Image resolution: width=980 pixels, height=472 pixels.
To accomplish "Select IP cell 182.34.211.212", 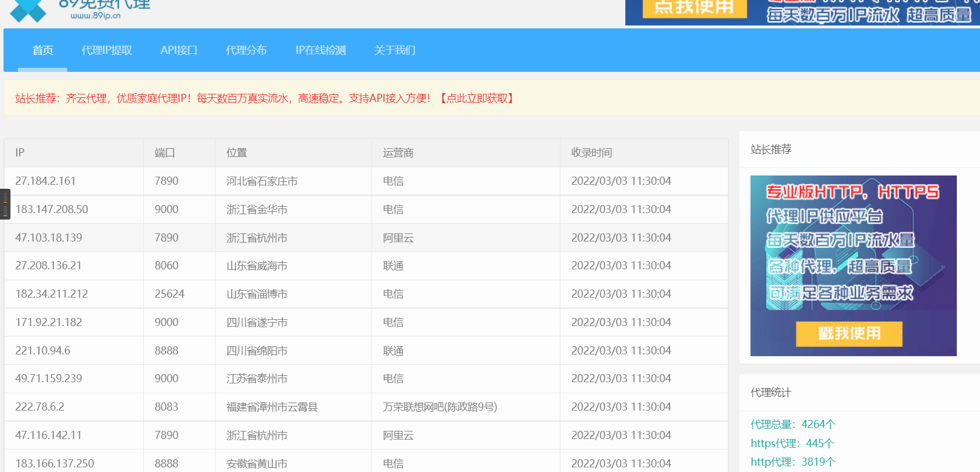I will (x=52, y=294).
